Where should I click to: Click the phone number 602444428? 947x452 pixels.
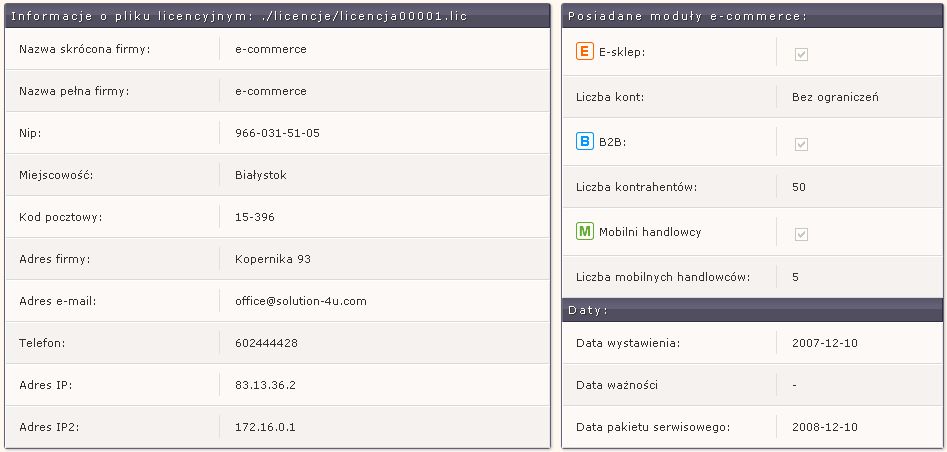(266, 343)
